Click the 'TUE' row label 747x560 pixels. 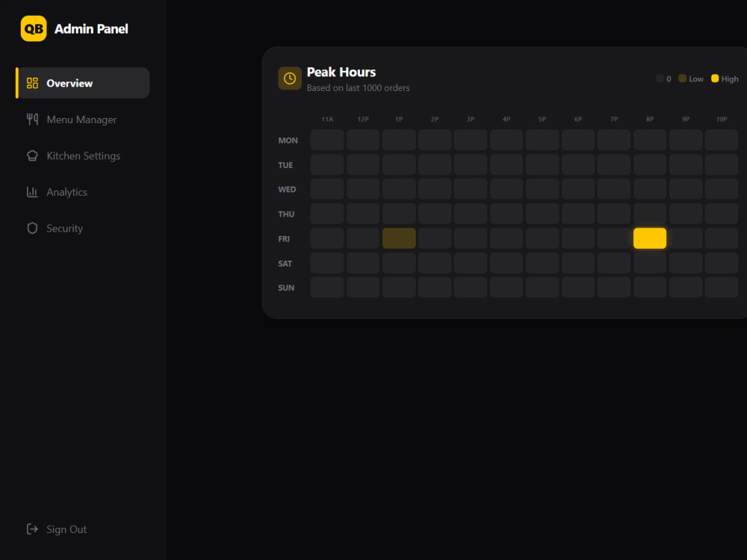[285, 165]
